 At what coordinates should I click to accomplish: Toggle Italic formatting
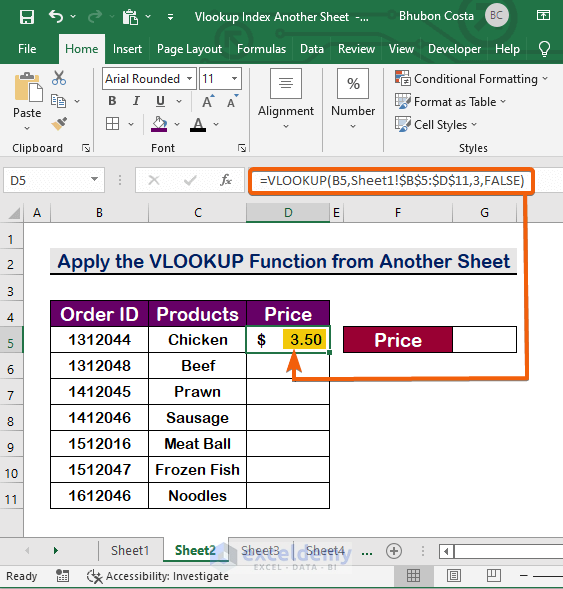(x=136, y=101)
